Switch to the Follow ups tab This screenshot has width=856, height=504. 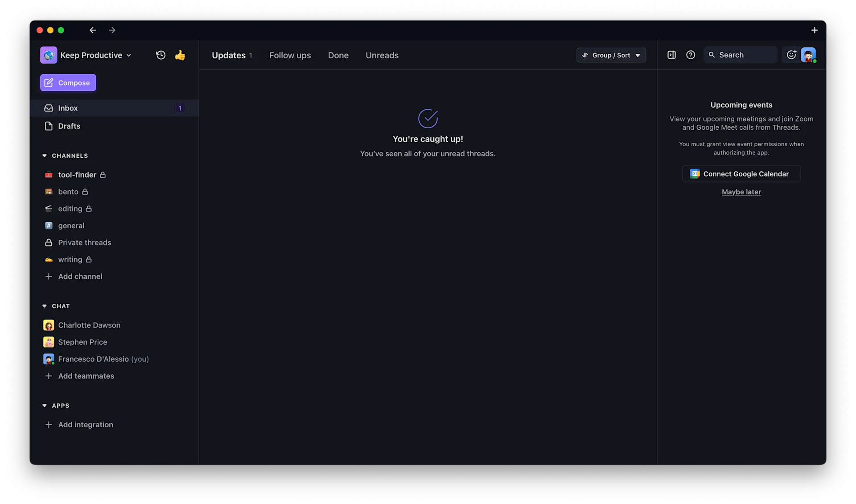(290, 55)
